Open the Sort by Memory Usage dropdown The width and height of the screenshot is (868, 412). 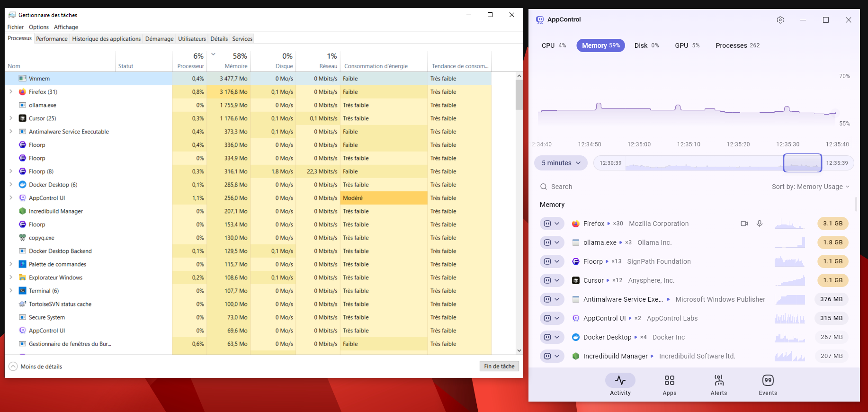coord(810,187)
